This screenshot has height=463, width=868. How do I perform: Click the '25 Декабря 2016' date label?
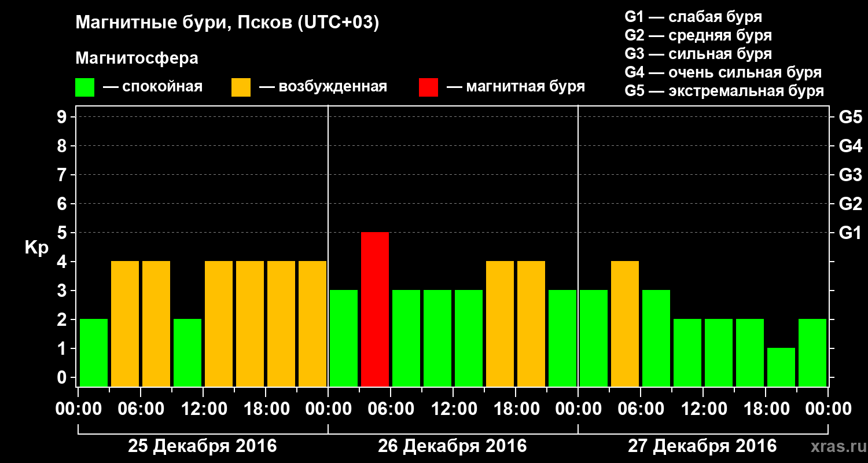pos(203,446)
